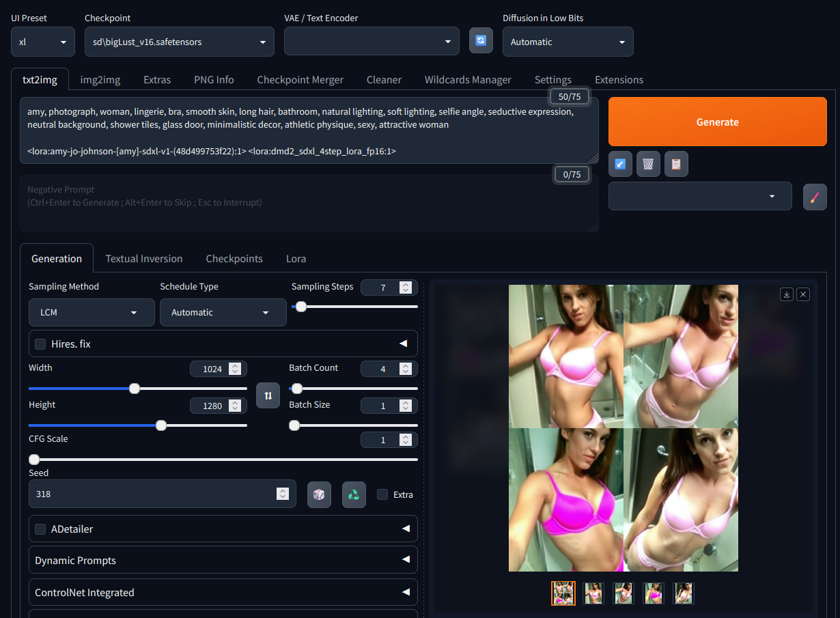Click the trash clear prompt icon
Image resolution: width=840 pixels, height=618 pixels.
click(x=648, y=164)
